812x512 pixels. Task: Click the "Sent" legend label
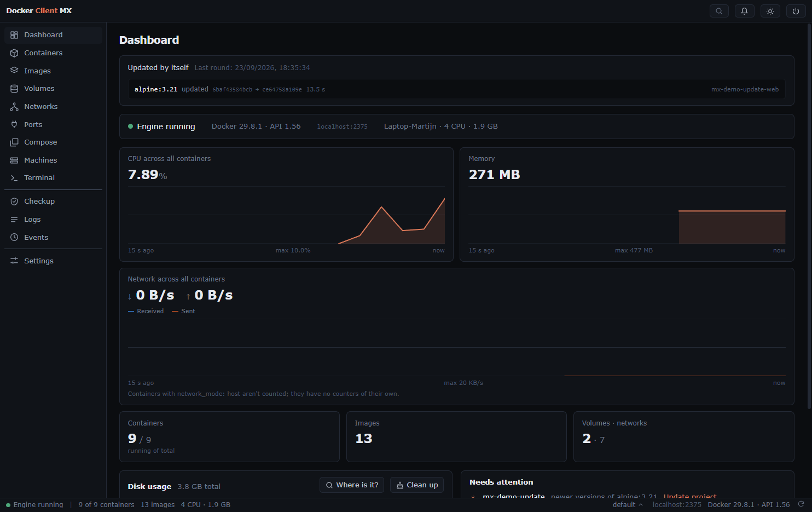coord(188,311)
